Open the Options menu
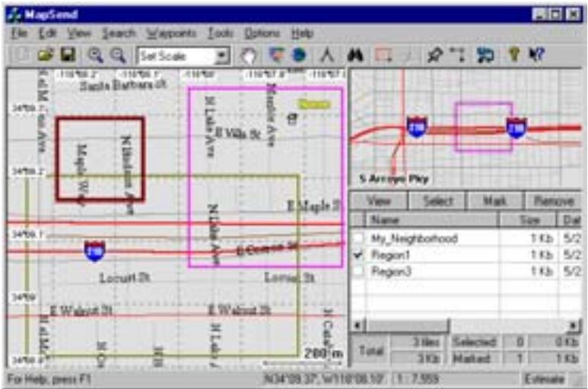Viewport: 588px width, 389px height. point(262,33)
